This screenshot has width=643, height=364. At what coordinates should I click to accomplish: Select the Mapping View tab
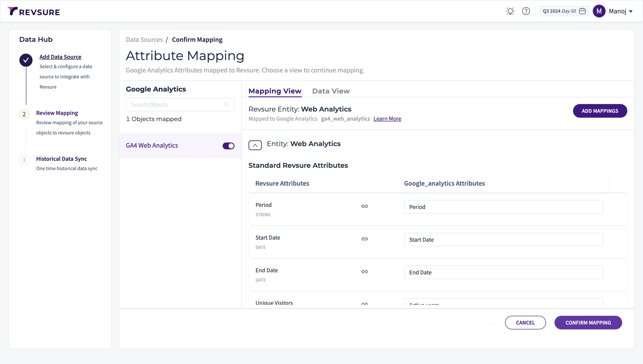(275, 91)
